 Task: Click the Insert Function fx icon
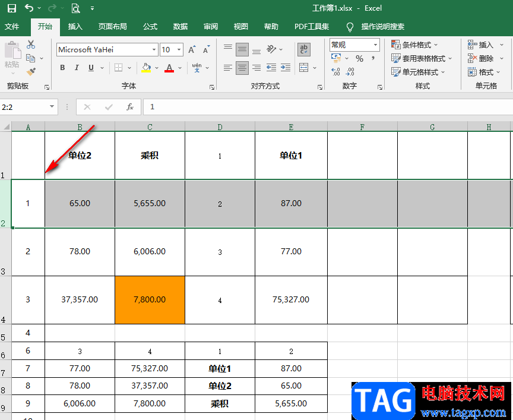click(x=129, y=107)
